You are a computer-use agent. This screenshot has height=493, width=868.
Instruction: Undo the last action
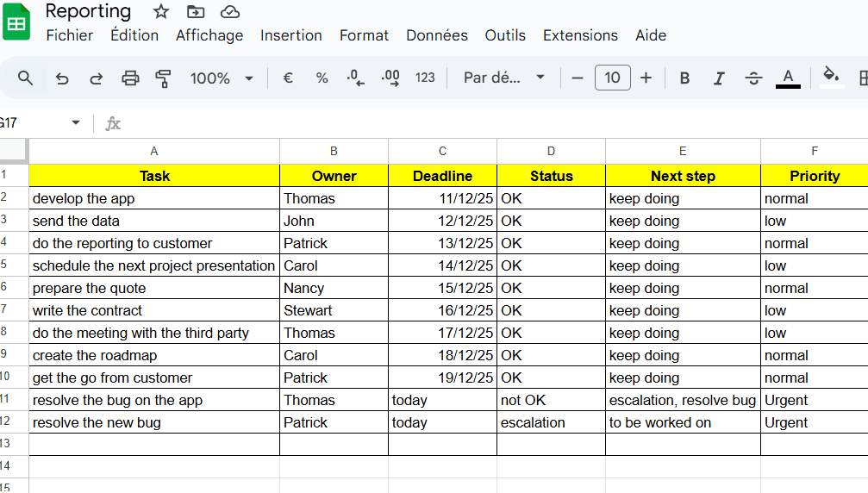pos(62,78)
